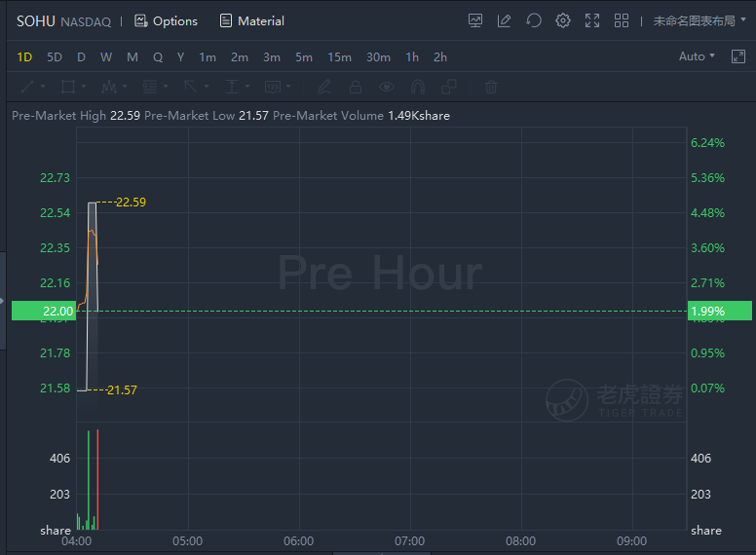The height and width of the screenshot is (555, 756).
Task: Toggle the lock drawings icon
Action: [x=356, y=87]
